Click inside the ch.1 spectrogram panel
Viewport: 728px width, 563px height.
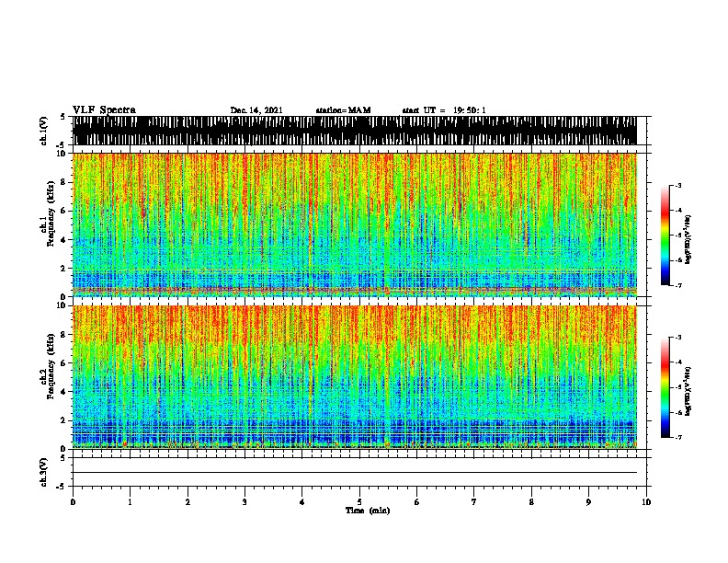355,224
